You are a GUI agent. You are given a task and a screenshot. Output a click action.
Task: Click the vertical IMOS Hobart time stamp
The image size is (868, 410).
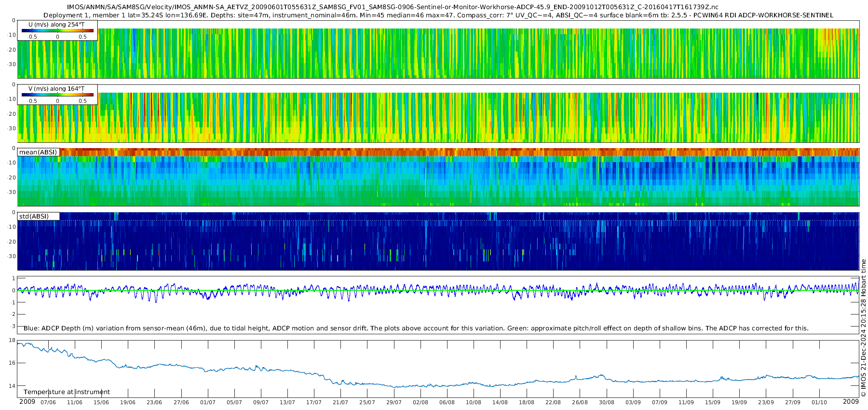[863, 328]
